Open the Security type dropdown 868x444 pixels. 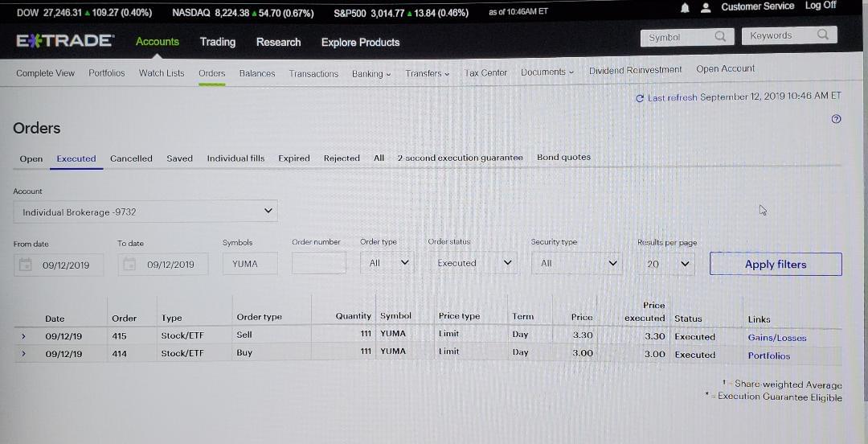point(577,263)
